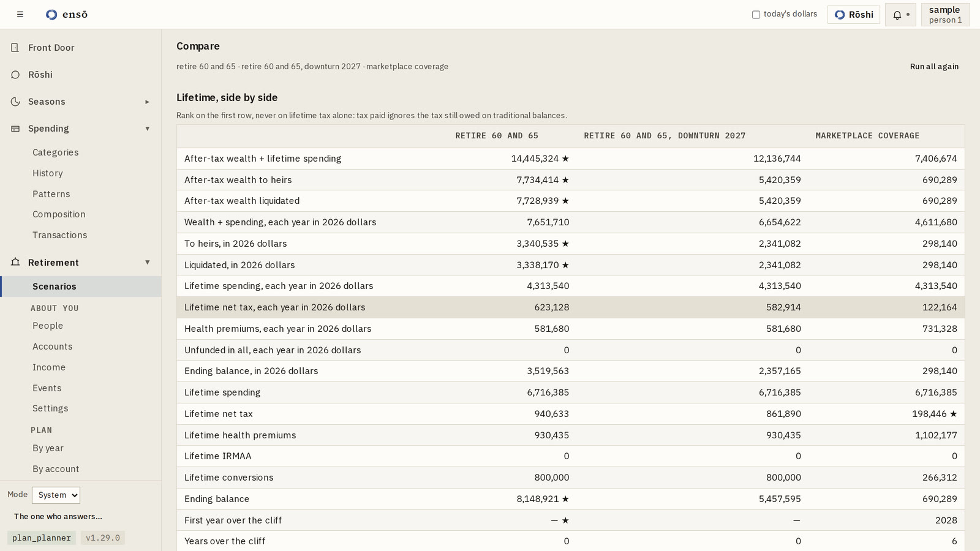Click the value 14,445,324 in first row
The height and width of the screenshot is (551, 980).
pyautogui.click(x=535, y=159)
